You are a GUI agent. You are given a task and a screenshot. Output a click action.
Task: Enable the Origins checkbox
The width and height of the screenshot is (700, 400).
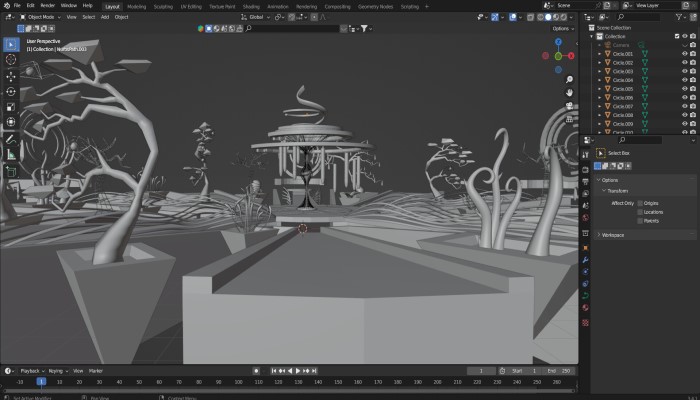click(640, 203)
